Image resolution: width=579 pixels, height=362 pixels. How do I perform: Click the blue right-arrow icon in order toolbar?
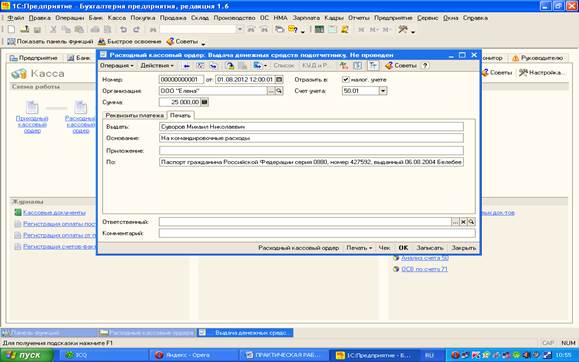click(x=213, y=66)
